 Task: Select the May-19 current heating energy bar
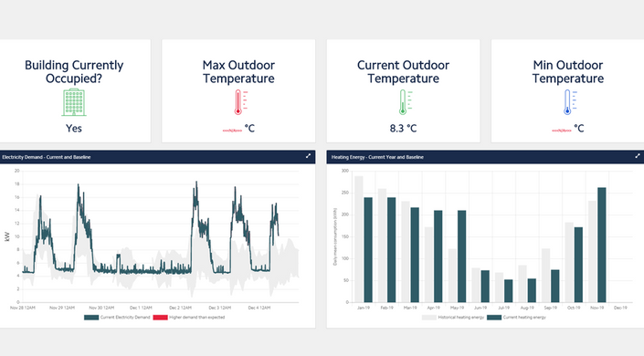click(x=461, y=257)
